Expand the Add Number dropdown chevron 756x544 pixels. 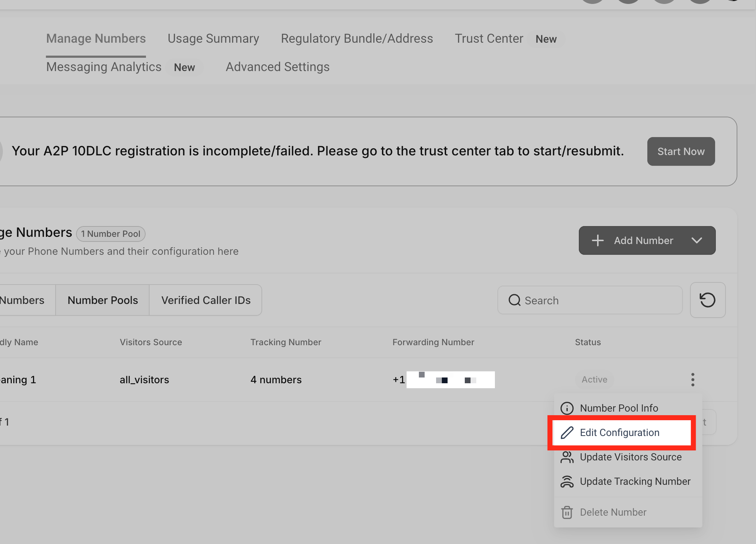click(x=696, y=240)
